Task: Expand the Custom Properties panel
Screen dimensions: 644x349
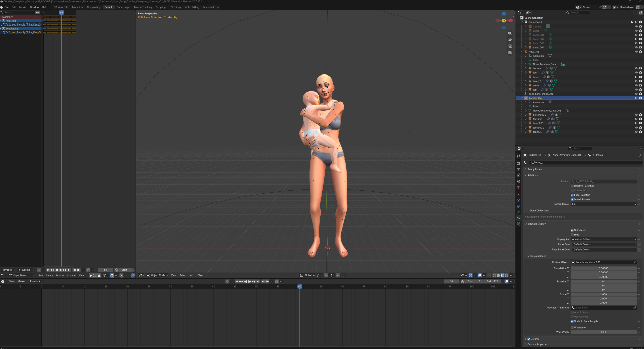Action: tap(537, 345)
